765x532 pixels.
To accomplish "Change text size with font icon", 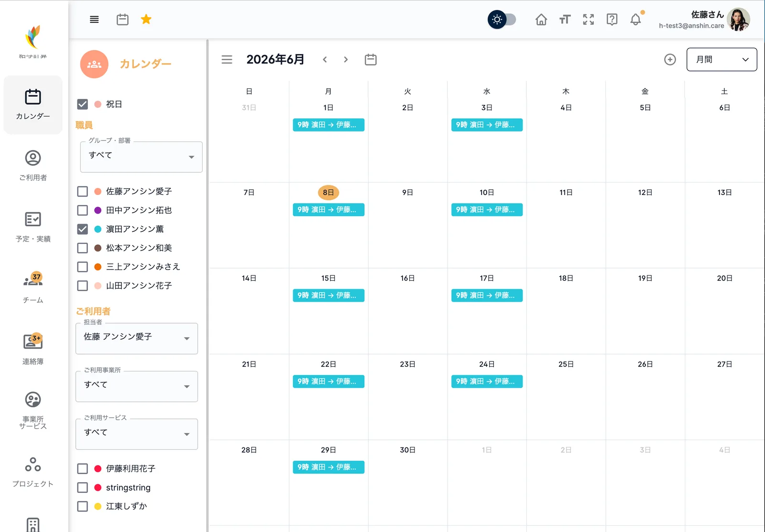I will pyautogui.click(x=565, y=20).
